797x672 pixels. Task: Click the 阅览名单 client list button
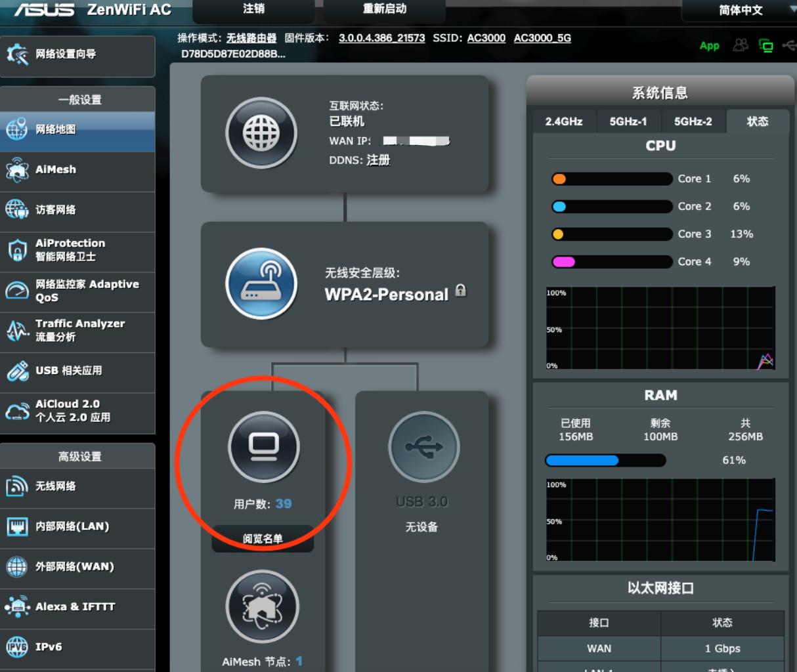tap(262, 539)
